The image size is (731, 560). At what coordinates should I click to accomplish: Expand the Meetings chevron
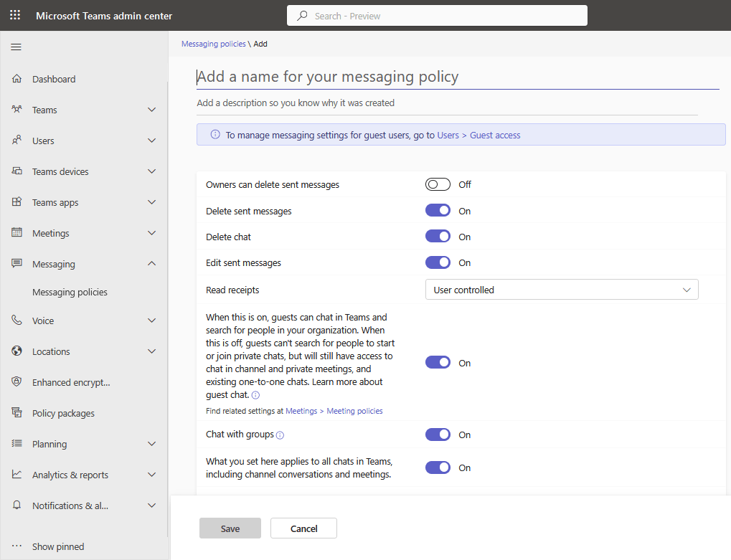click(x=151, y=232)
